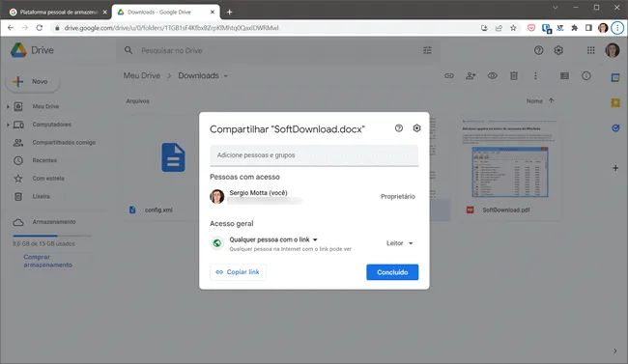
Task: Sort by Nome column
Action: (534, 101)
